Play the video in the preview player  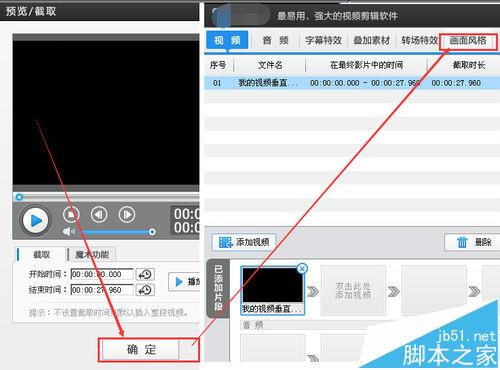tap(35, 220)
